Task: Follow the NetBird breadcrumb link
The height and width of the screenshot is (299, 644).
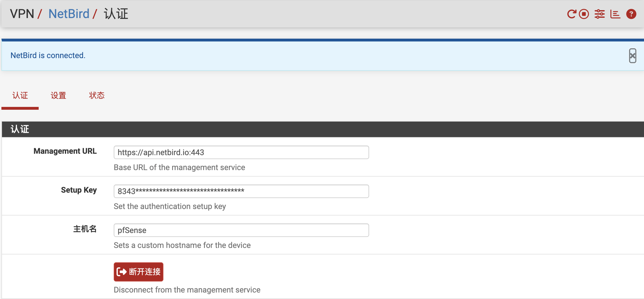Action: (69, 14)
